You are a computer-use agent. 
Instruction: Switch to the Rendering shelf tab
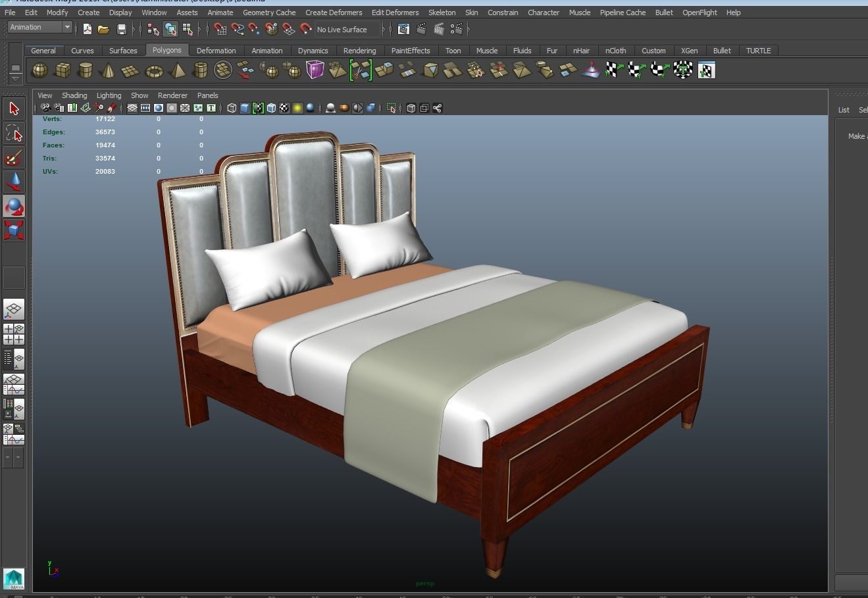coord(359,51)
